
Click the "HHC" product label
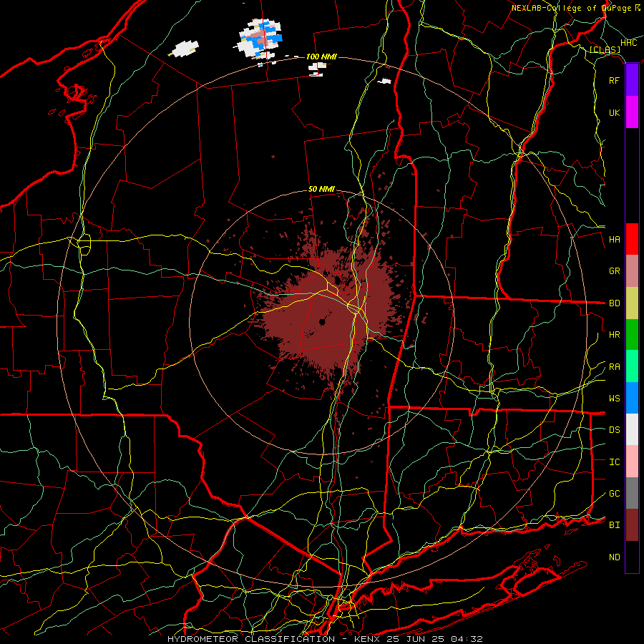pos(628,43)
